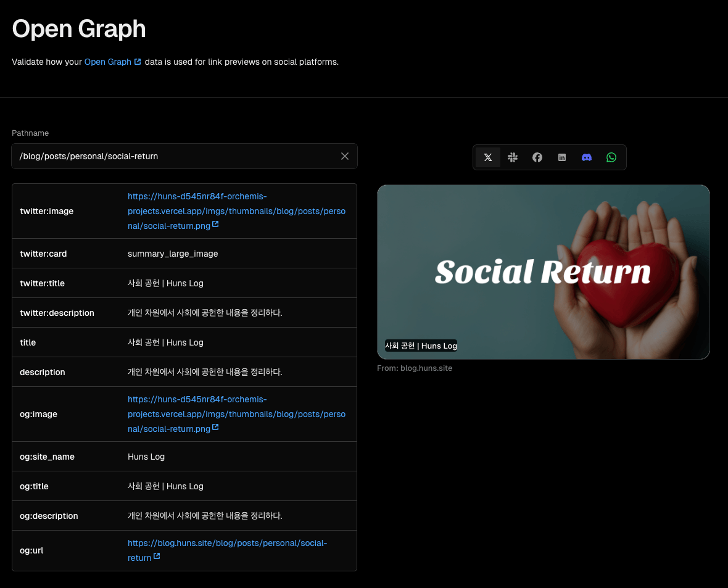Click the preview card title caption
The image size is (728, 588).
(x=421, y=346)
